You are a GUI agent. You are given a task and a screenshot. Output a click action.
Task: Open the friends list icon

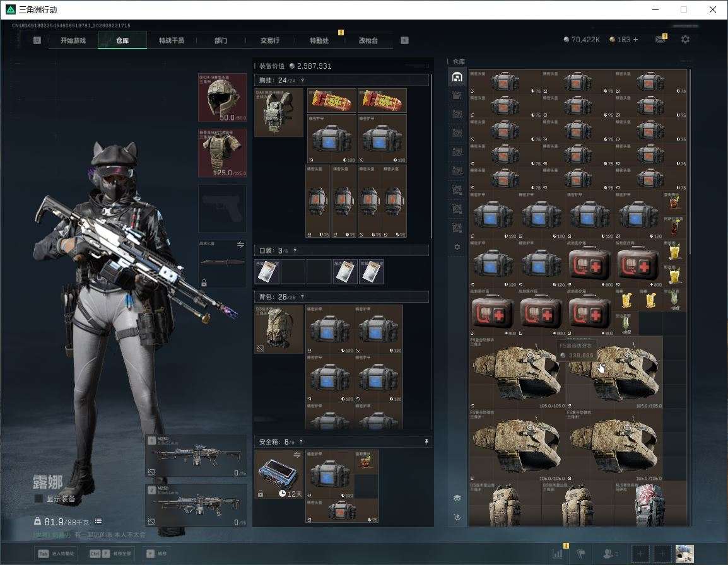coord(610,554)
